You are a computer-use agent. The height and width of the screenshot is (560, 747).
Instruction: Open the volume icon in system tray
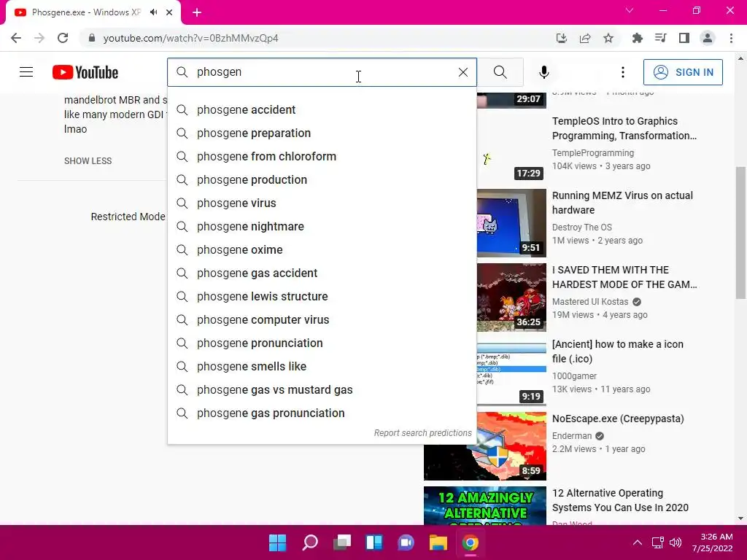pos(676,542)
